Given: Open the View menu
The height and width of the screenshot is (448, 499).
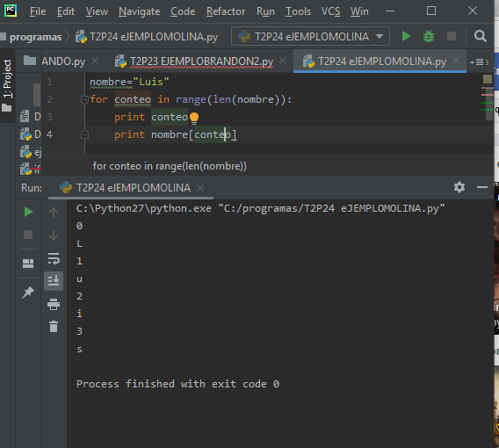Looking at the screenshot, I should [x=97, y=11].
